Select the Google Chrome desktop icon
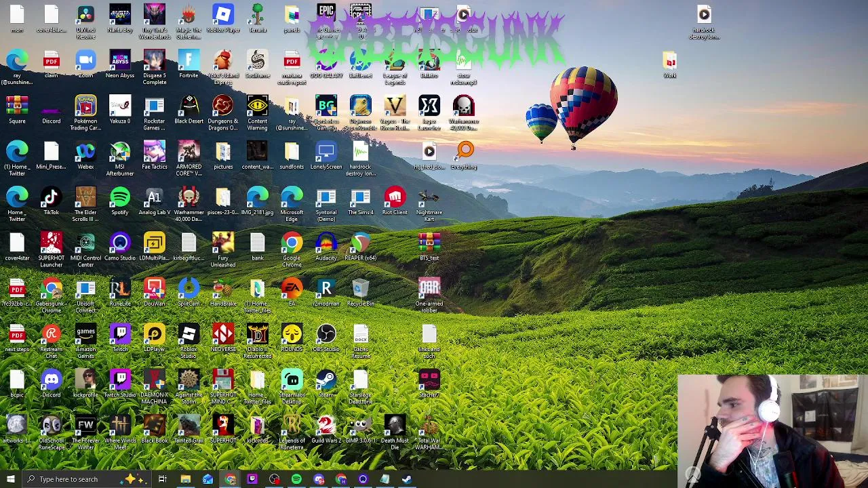 click(292, 250)
